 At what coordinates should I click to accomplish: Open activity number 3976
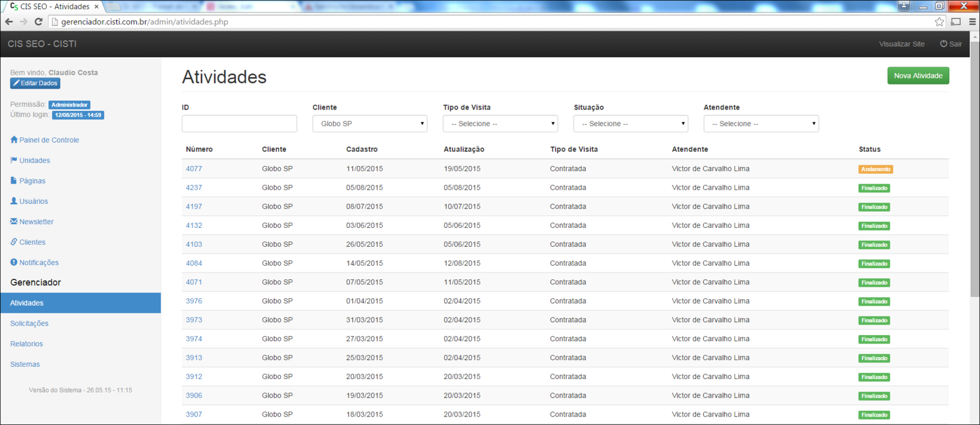point(194,301)
